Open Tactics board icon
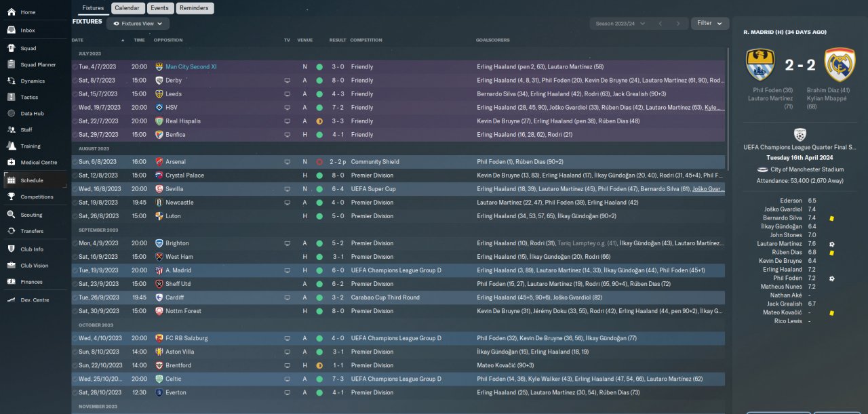This screenshot has height=414, width=868. (x=11, y=98)
